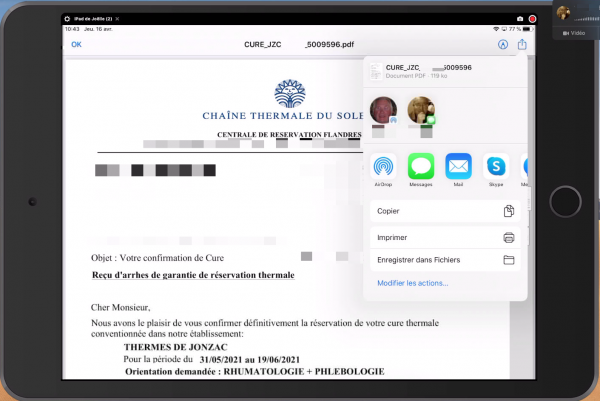Click the camera icon in the top bar

(x=519, y=18)
